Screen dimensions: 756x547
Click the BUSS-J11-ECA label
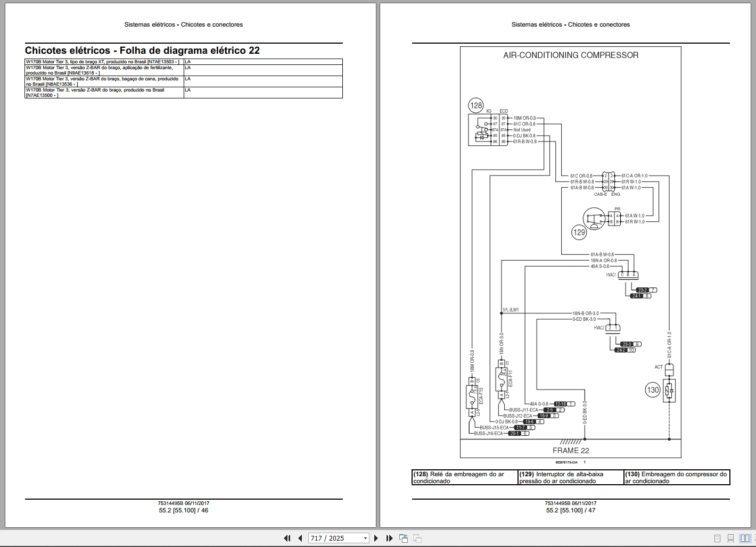point(523,410)
